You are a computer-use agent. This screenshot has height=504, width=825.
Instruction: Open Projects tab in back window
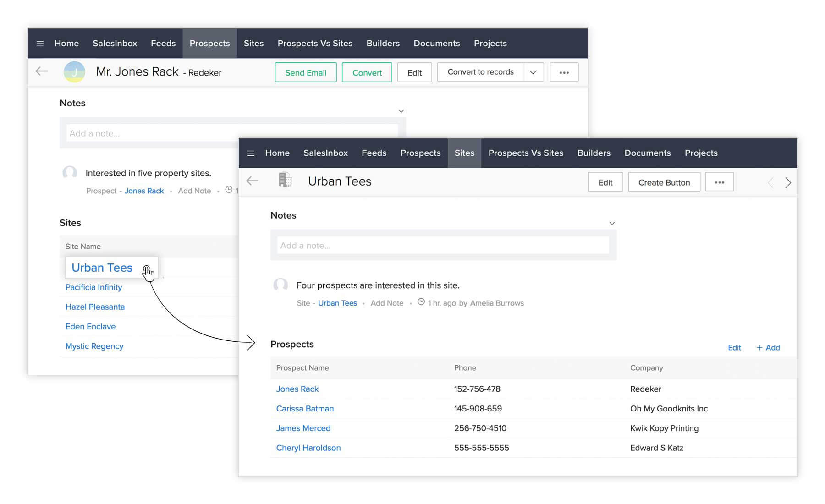[x=490, y=43]
